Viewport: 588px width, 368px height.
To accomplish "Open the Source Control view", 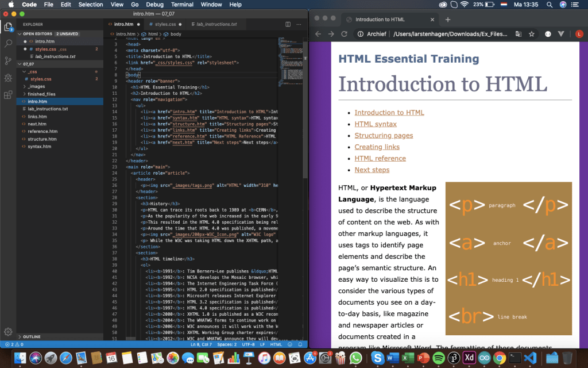I will [x=9, y=60].
